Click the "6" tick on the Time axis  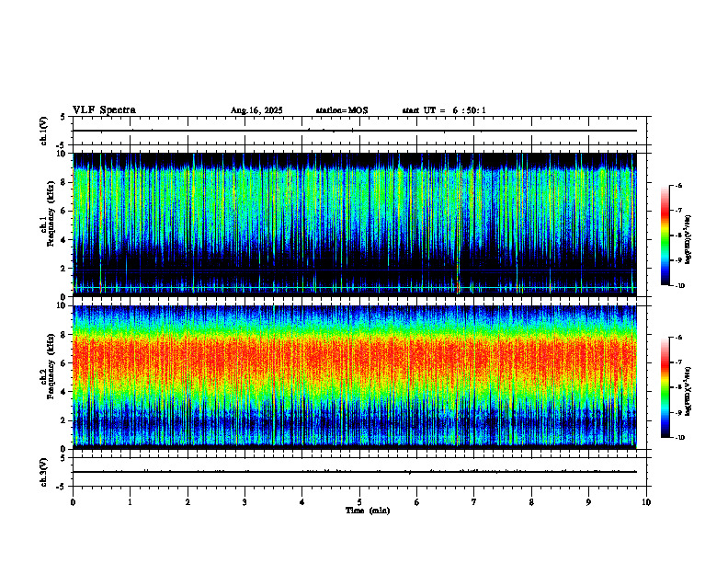[417, 502]
